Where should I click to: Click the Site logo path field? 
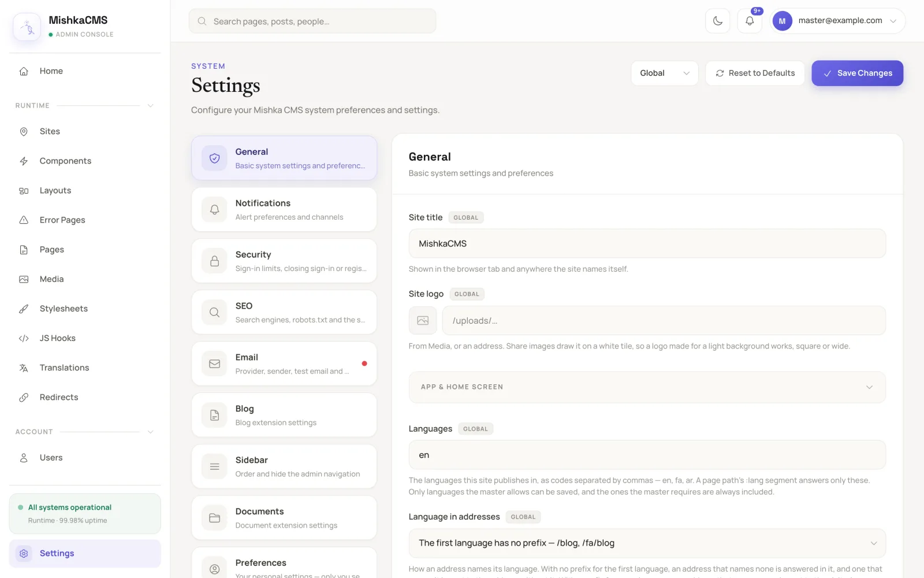pyautogui.click(x=664, y=320)
